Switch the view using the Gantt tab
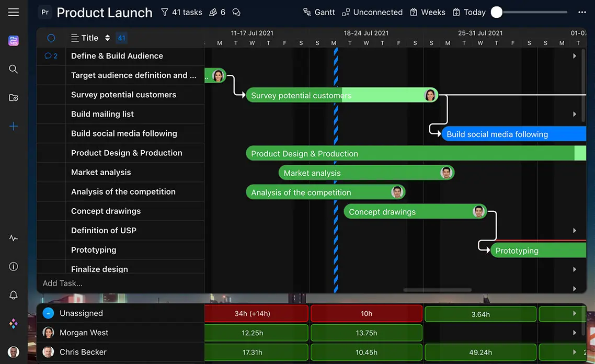This screenshot has height=364, width=595. (319, 12)
